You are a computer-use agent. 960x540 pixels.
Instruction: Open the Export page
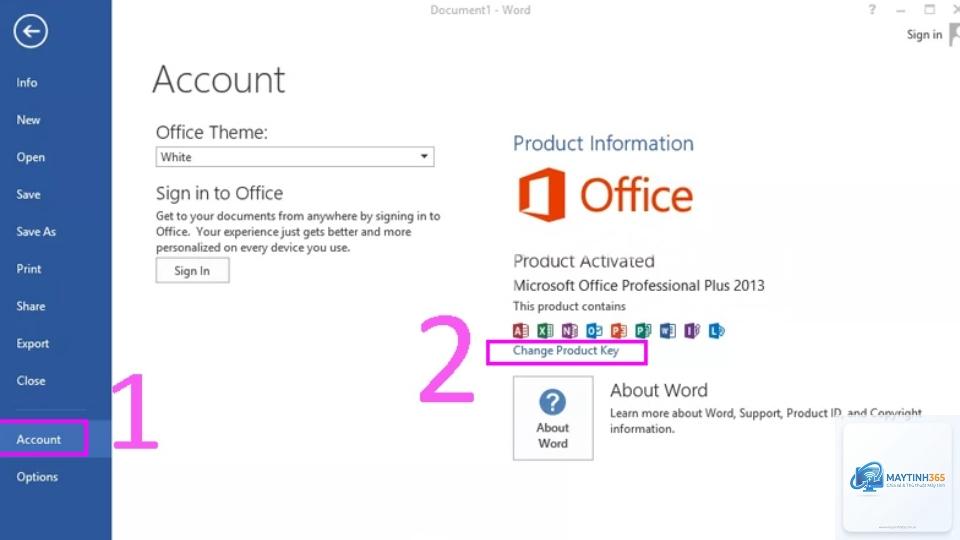(x=32, y=343)
